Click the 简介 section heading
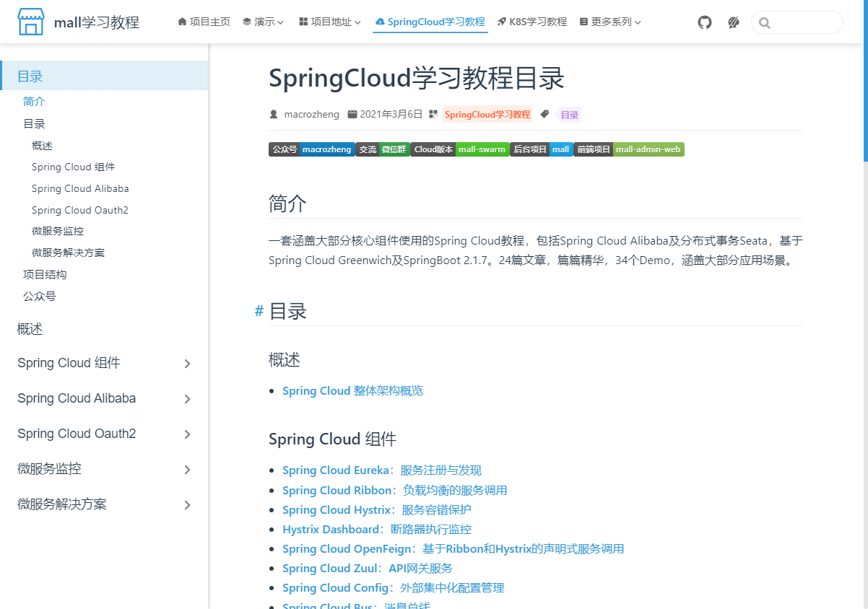868x609 pixels. coord(287,203)
